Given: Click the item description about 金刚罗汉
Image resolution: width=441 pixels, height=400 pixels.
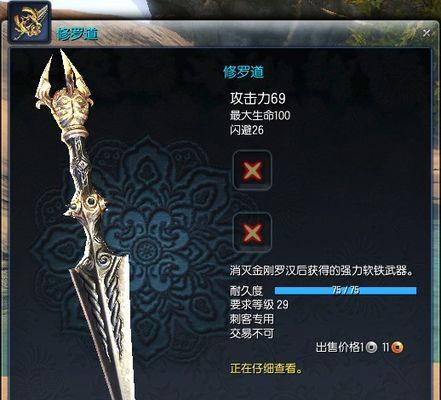Looking at the screenshot, I should [x=322, y=271].
